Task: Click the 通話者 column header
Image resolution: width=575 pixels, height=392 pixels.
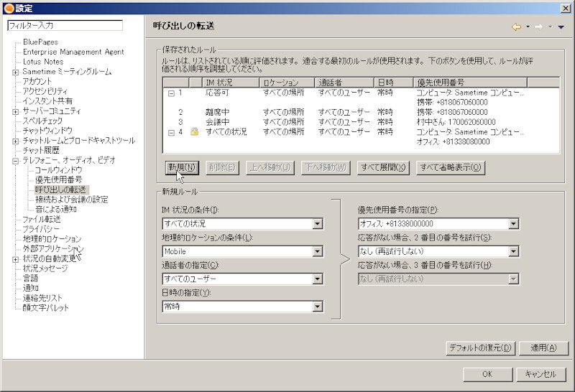Action: (x=344, y=83)
